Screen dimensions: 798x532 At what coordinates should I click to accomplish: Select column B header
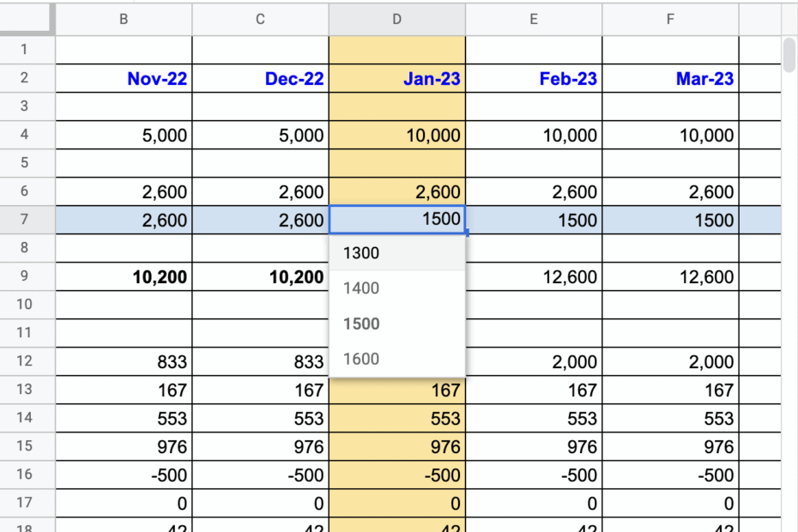[x=124, y=20]
